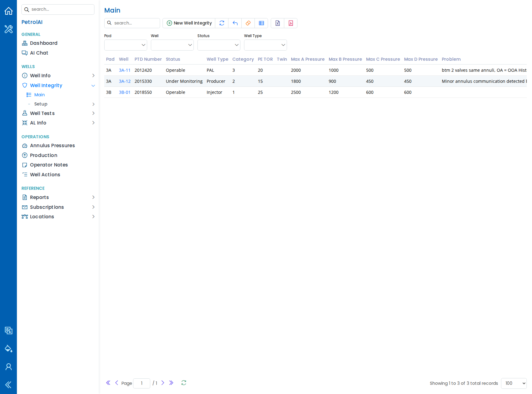Export to Excel icon in toolbar

(277, 23)
